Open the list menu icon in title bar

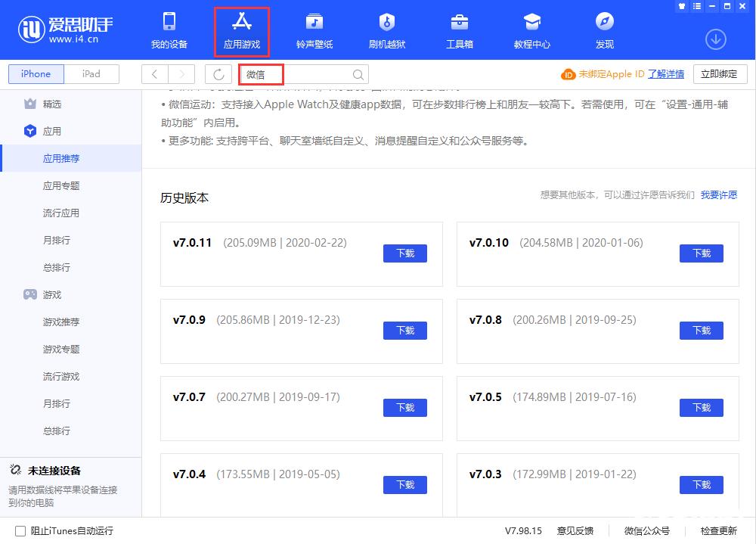(x=697, y=6)
